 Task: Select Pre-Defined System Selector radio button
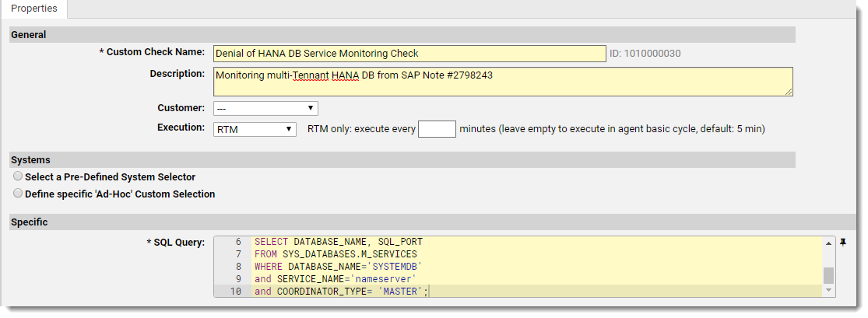click(x=18, y=176)
